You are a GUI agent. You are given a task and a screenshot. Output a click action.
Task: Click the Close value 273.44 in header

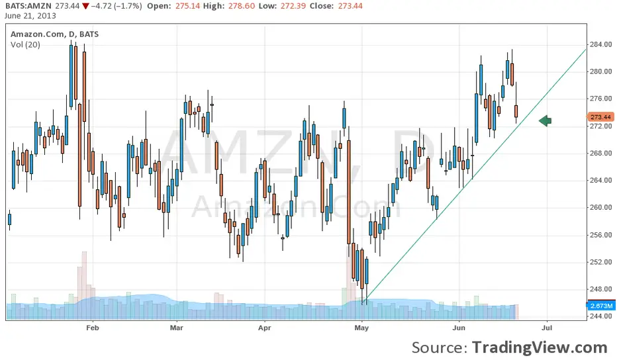(350, 6)
